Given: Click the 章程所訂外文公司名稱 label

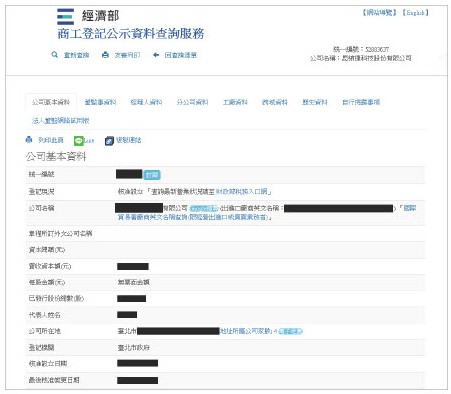Looking at the screenshot, I should [60, 234].
